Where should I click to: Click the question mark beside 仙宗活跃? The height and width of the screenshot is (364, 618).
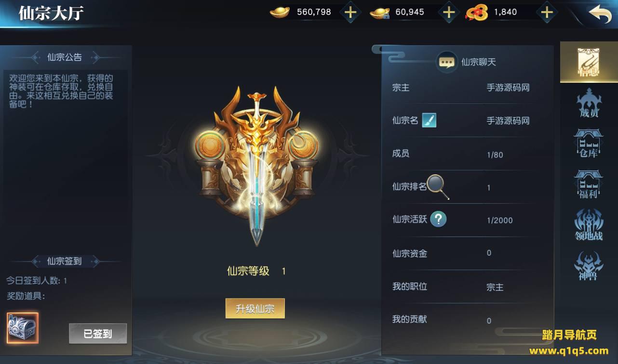coord(438,219)
